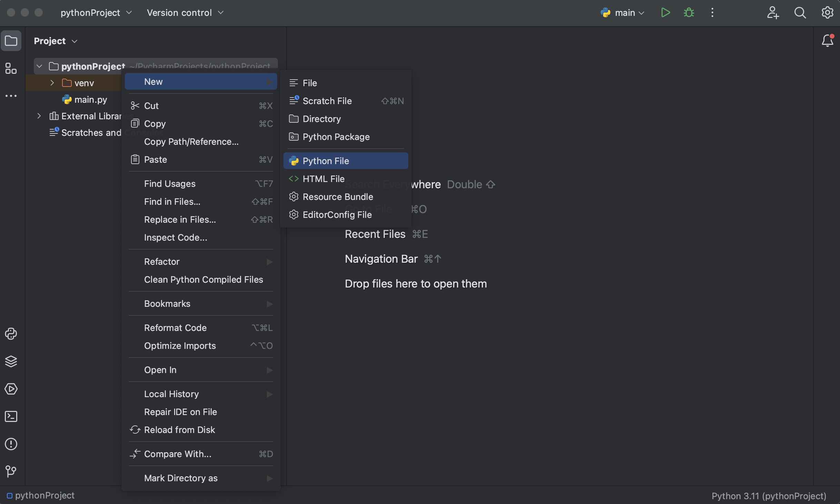Viewport: 840px width, 504px height.
Task: Click the Code With Me add-user icon
Action: coord(773,13)
